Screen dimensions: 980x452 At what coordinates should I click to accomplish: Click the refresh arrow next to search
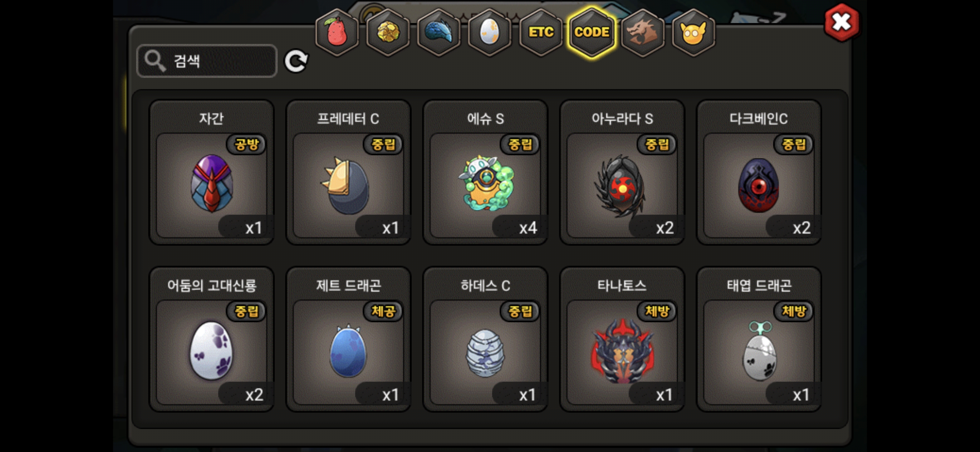[296, 61]
